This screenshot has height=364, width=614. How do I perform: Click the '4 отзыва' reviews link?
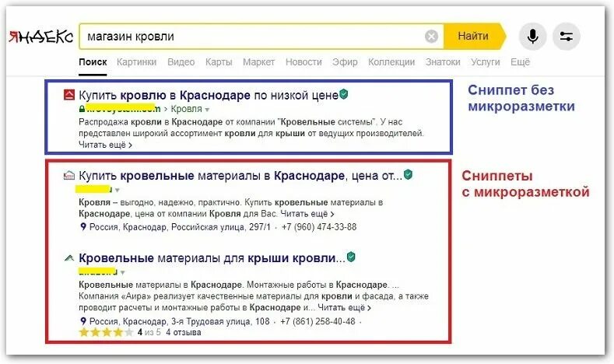(183, 333)
